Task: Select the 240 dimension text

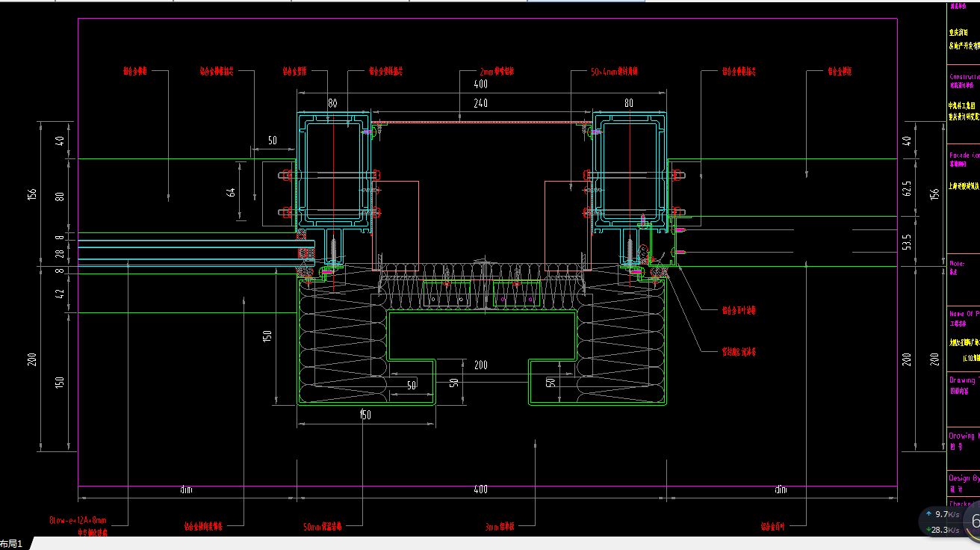Action: (x=480, y=103)
